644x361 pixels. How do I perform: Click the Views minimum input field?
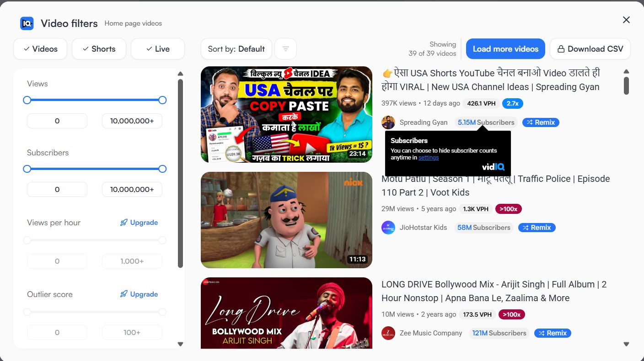(57, 121)
